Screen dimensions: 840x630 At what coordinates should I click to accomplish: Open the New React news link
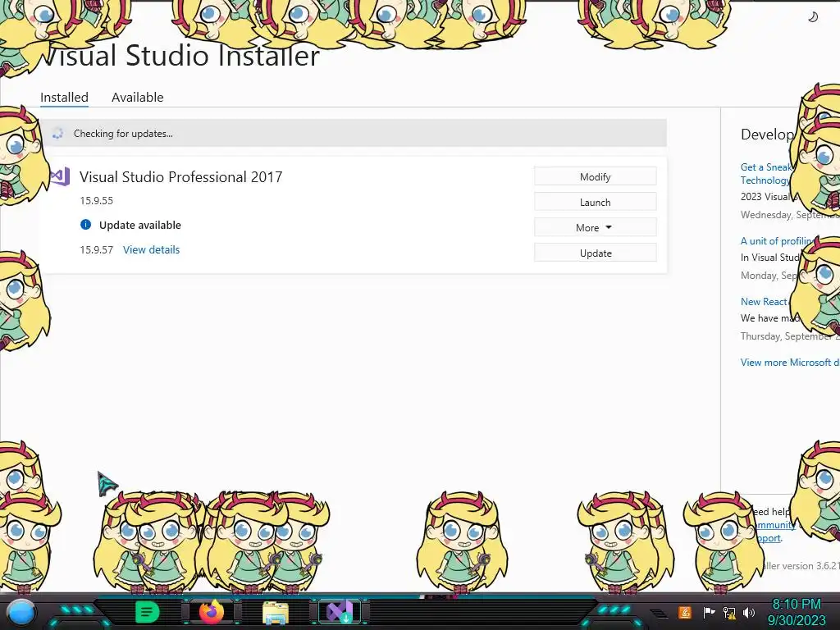pos(764,302)
